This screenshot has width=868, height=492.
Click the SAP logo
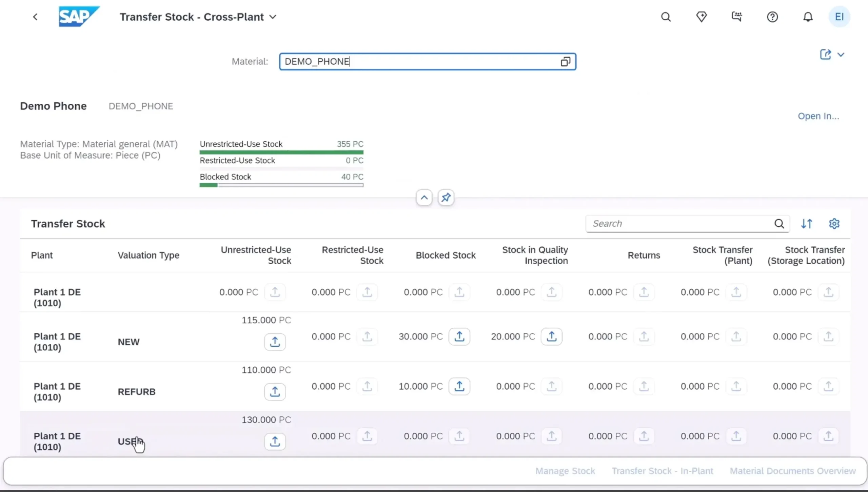(79, 16)
